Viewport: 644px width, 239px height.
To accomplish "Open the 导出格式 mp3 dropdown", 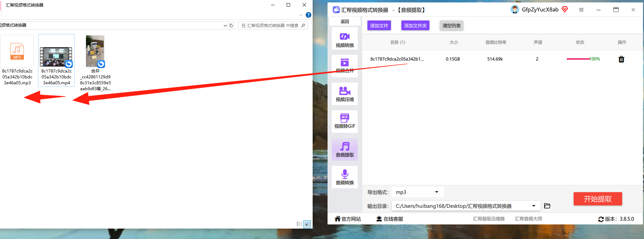I will pyautogui.click(x=417, y=192).
